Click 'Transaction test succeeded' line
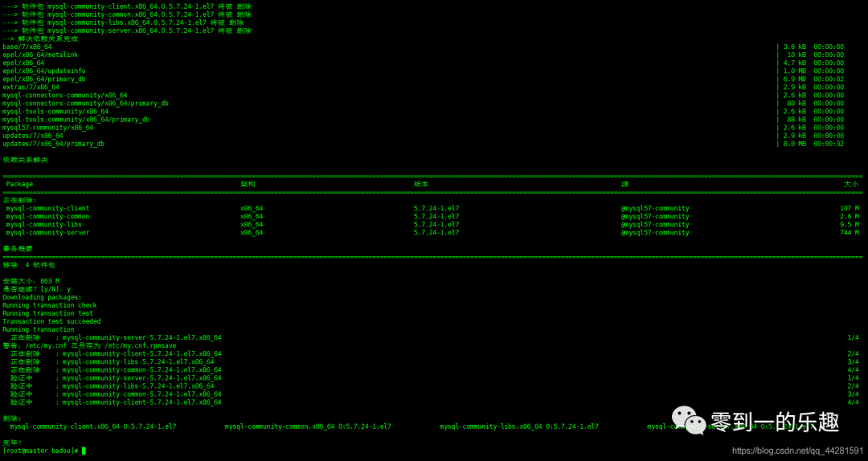 click(x=51, y=321)
